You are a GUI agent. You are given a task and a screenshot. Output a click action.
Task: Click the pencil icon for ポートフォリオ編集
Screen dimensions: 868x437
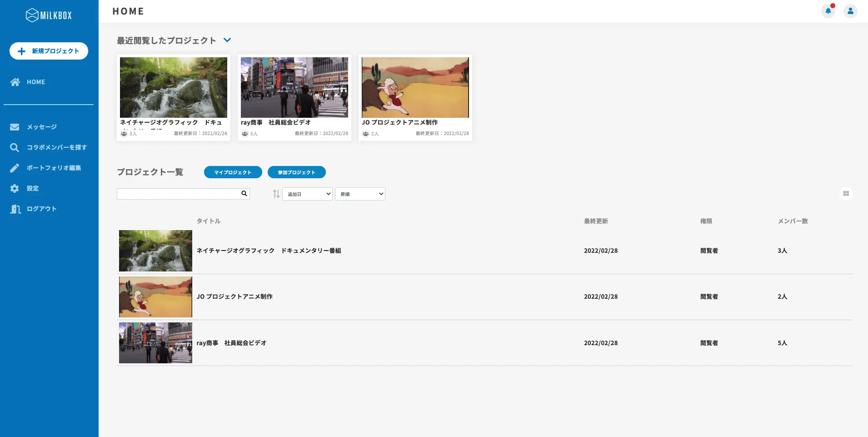tap(15, 168)
